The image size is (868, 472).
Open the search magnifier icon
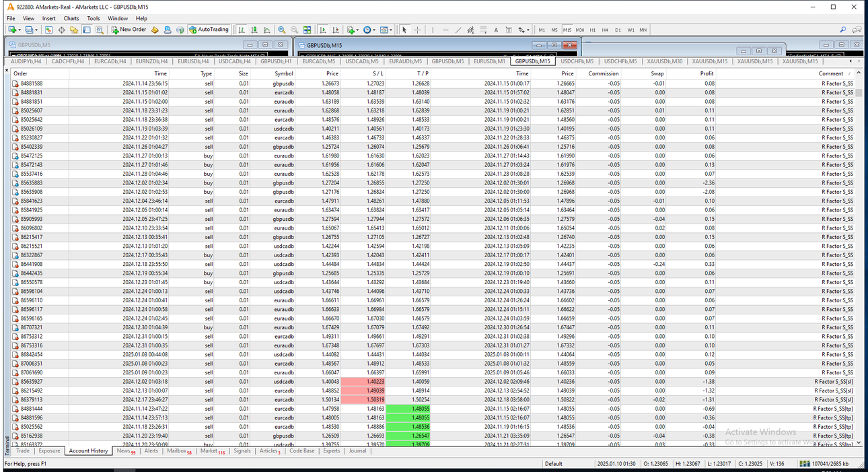pos(843,30)
